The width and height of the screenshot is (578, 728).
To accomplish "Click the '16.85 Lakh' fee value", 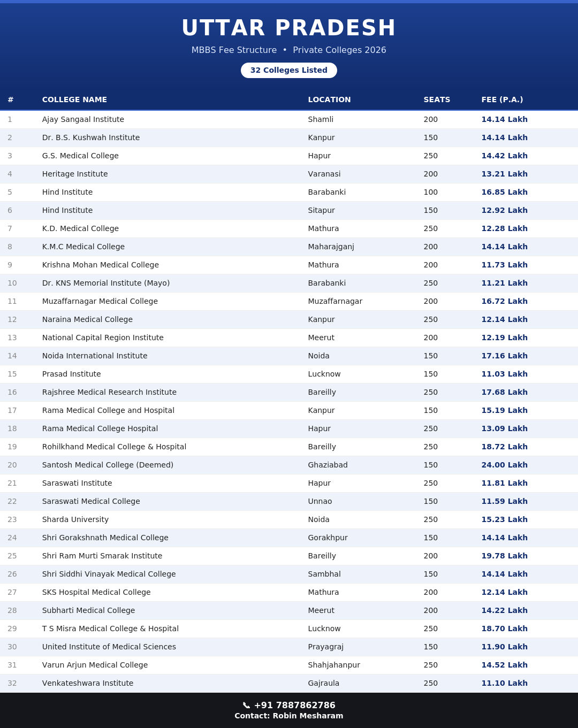I will tap(504, 192).
